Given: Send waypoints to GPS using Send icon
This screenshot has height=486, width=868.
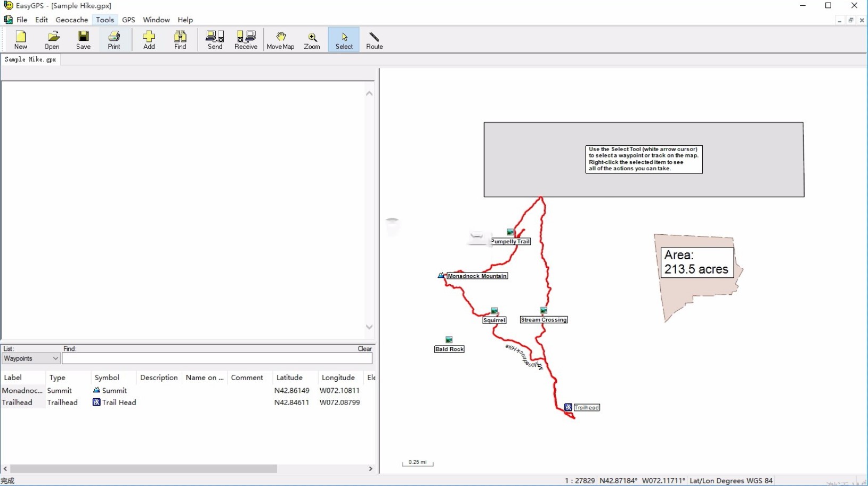Looking at the screenshot, I should point(215,40).
